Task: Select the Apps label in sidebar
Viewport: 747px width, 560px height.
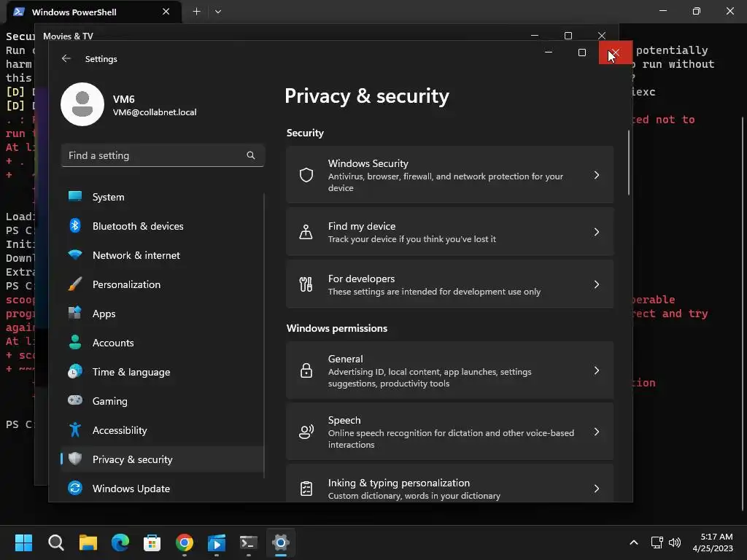Action: 104,314
